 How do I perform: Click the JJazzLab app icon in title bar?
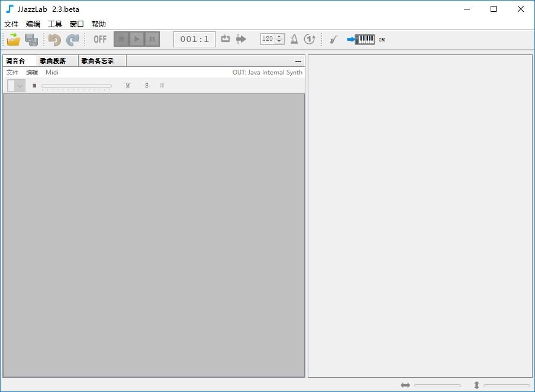(x=9, y=9)
